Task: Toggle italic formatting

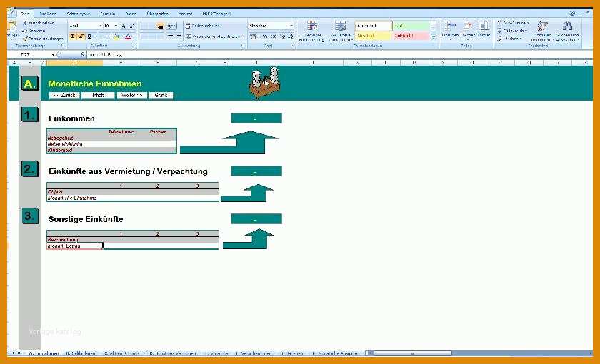Action: coord(81,36)
